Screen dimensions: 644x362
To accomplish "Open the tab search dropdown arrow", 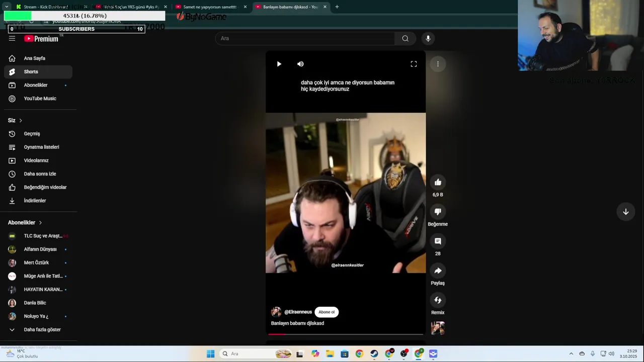I will click(x=6, y=7).
